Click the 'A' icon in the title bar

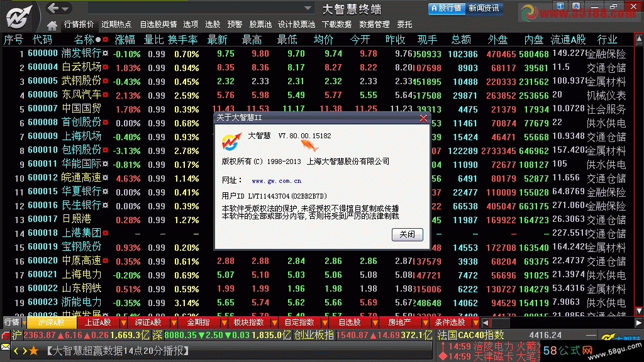[576, 6]
